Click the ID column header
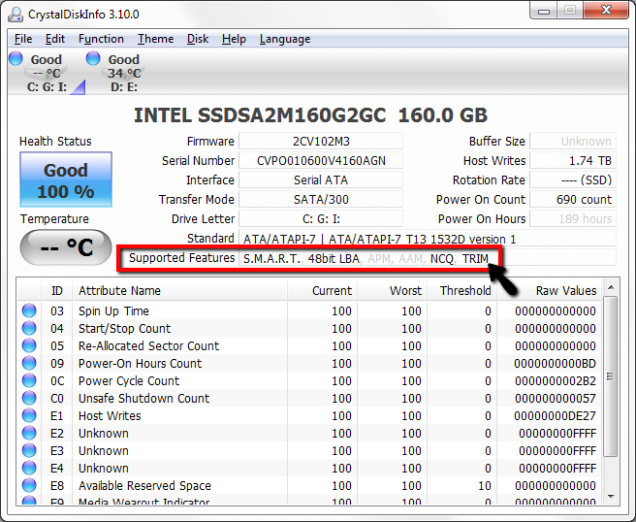 tap(57, 290)
